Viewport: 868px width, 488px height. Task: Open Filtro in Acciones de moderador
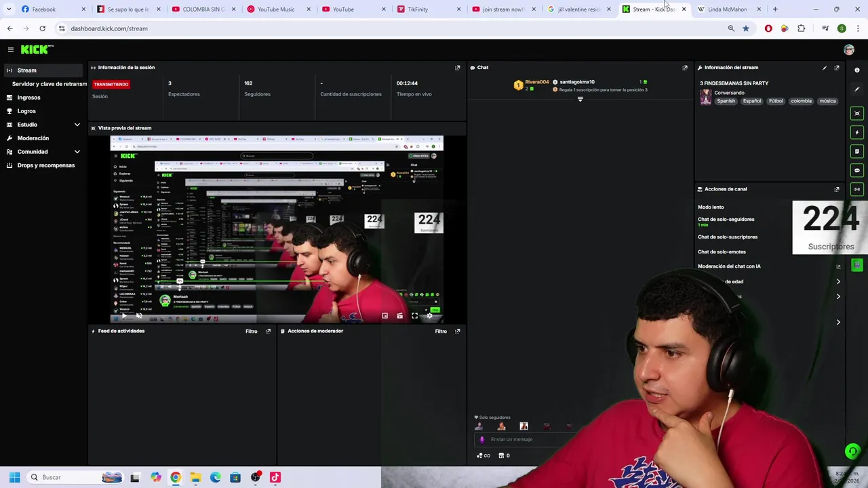tap(441, 331)
